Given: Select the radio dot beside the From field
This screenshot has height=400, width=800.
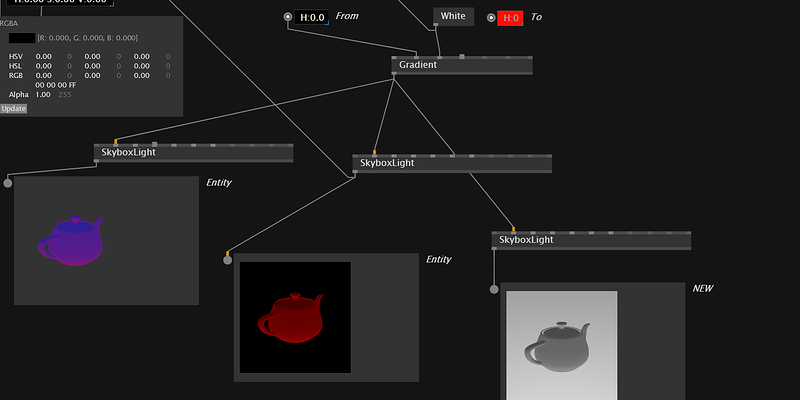Looking at the screenshot, I should pos(288,17).
